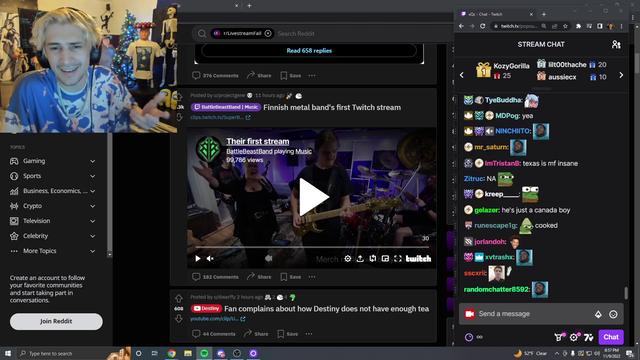640x360 pixels.
Task: Focus the Send a message field
Action: point(534,314)
